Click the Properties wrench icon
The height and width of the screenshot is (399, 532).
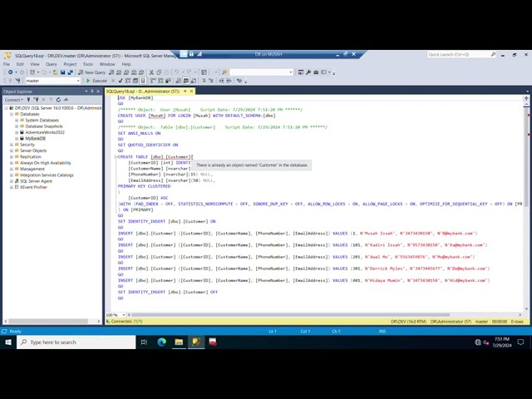click(x=308, y=72)
